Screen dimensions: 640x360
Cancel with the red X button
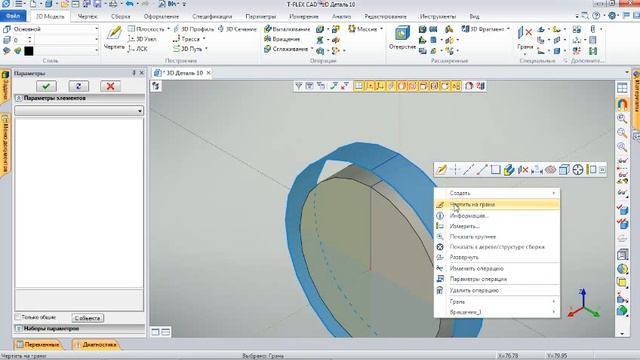[110, 86]
